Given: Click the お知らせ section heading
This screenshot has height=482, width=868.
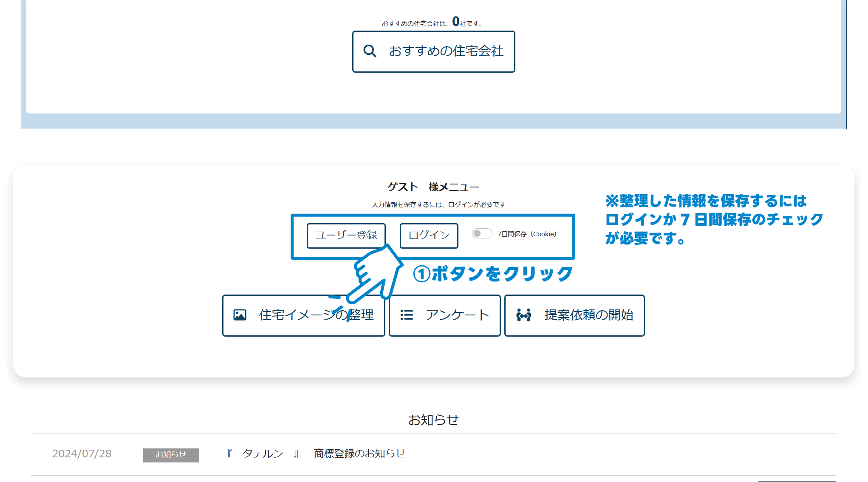Looking at the screenshot, I should [434, 419].
